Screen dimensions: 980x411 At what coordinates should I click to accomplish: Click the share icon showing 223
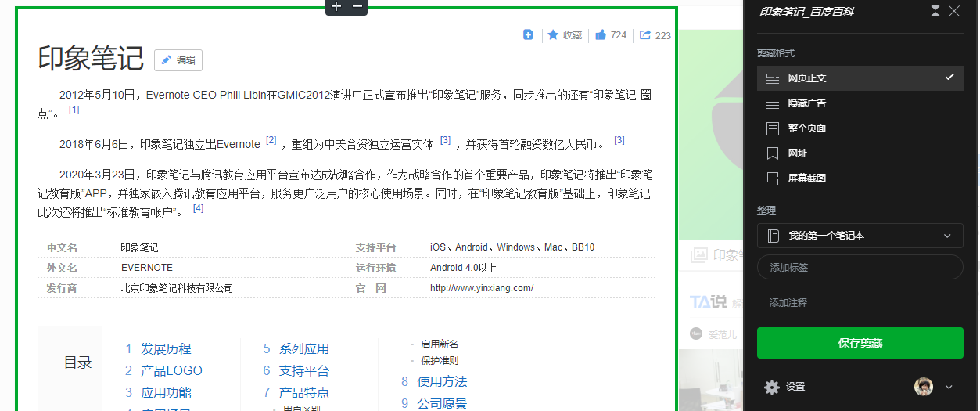click(645, 34)
